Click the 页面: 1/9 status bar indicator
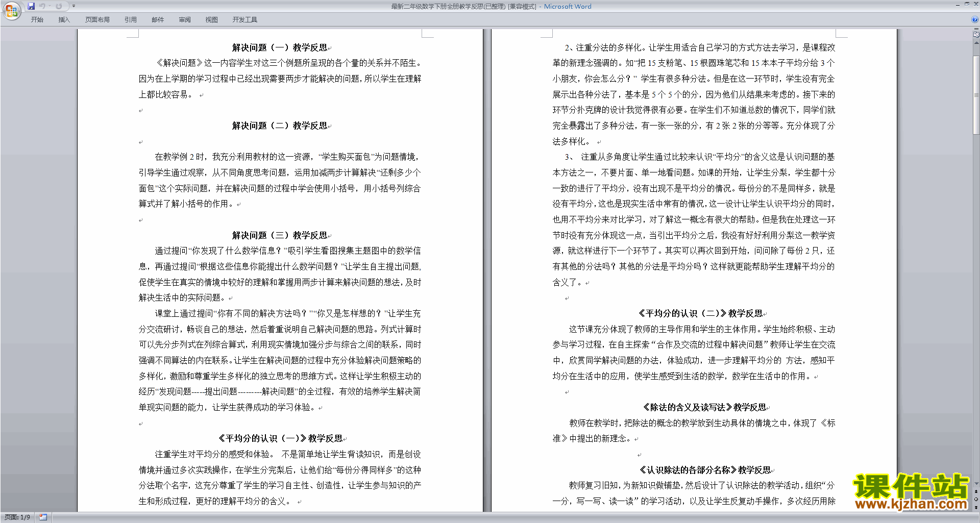This screenshot has width=980, height=523. 17,517
